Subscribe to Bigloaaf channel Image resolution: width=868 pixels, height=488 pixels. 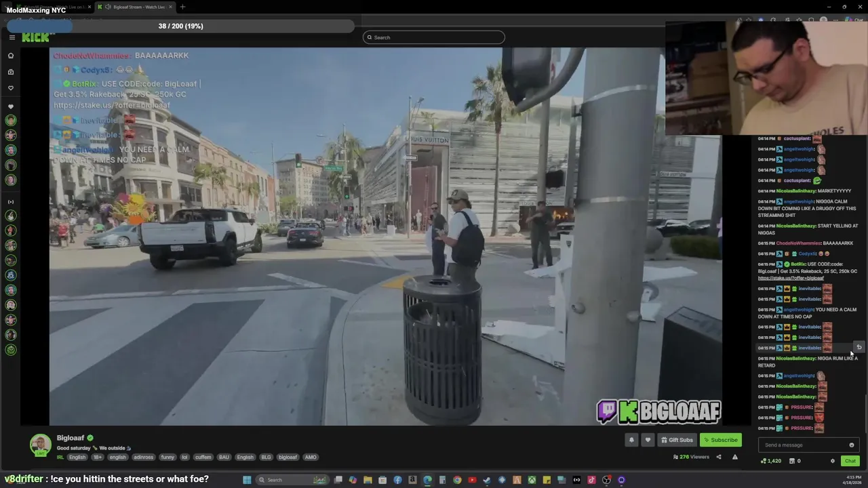pos(720,440)
